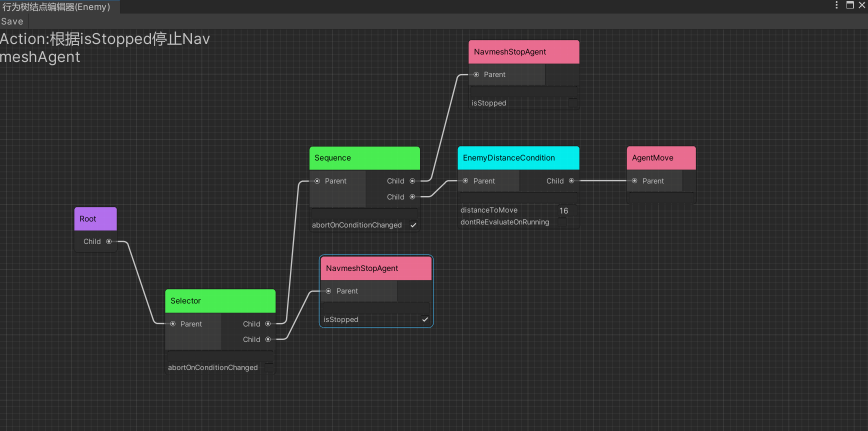Click EnemyDistanceCondition Parent input port

pyautogui.click(x=465, y=181)
